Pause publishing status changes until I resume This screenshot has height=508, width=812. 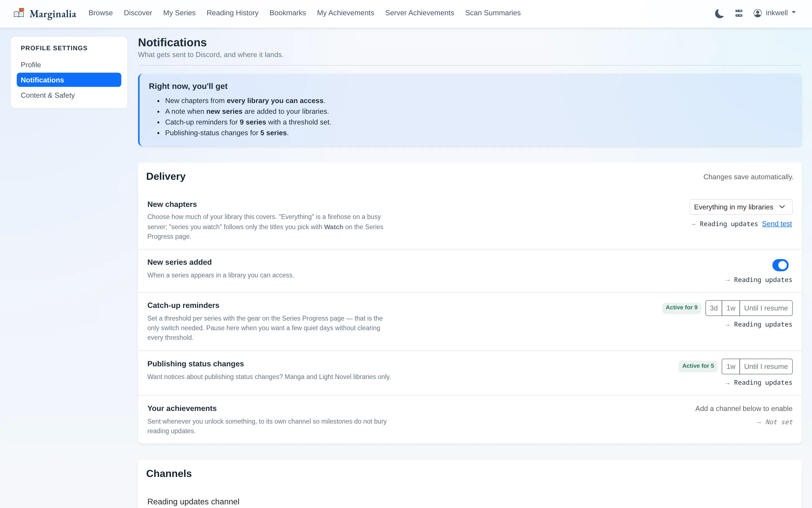[x=766, y=367]
